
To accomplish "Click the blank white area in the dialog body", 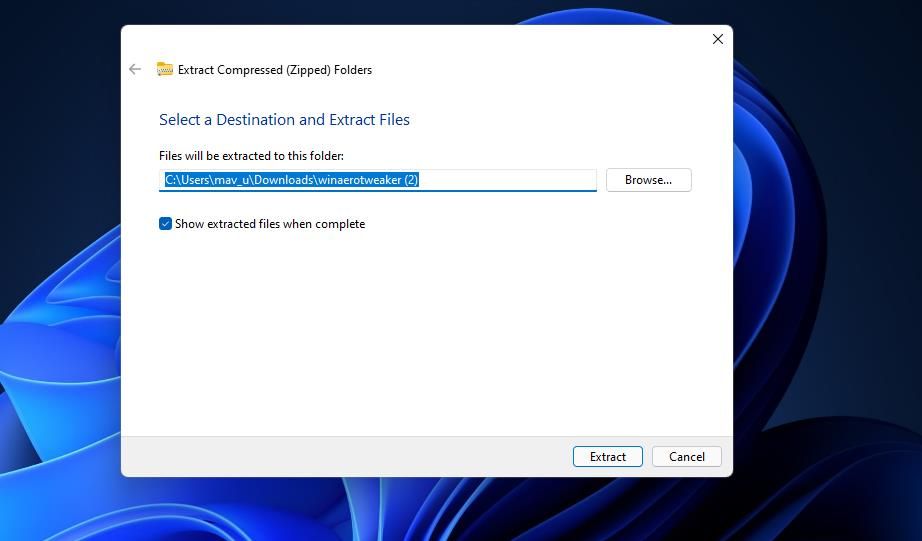I will tap(420, 330).
